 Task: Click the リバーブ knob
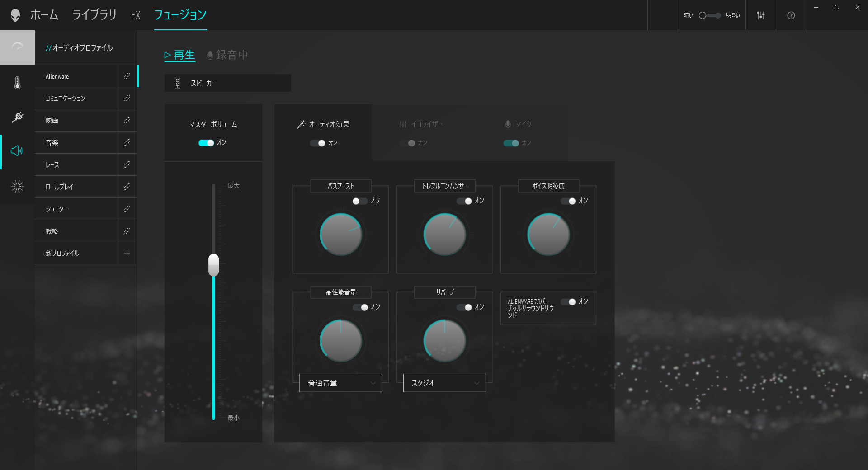coord(444,341)
